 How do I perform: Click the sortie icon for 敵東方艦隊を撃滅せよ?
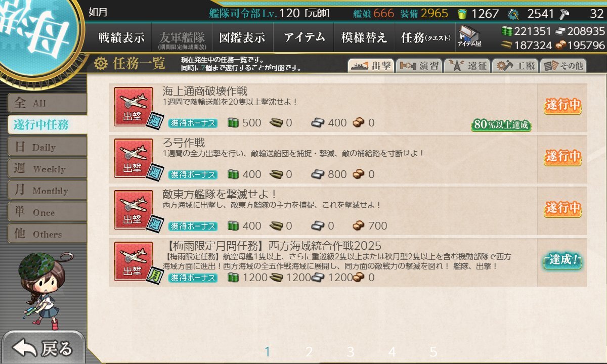[133, 209]
